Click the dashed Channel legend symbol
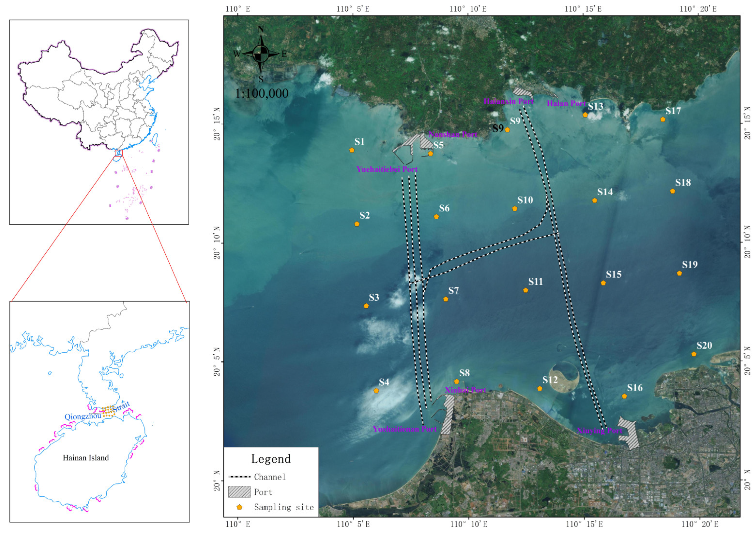The height and width of the screenshot is (533, 756). pos(239,477)
